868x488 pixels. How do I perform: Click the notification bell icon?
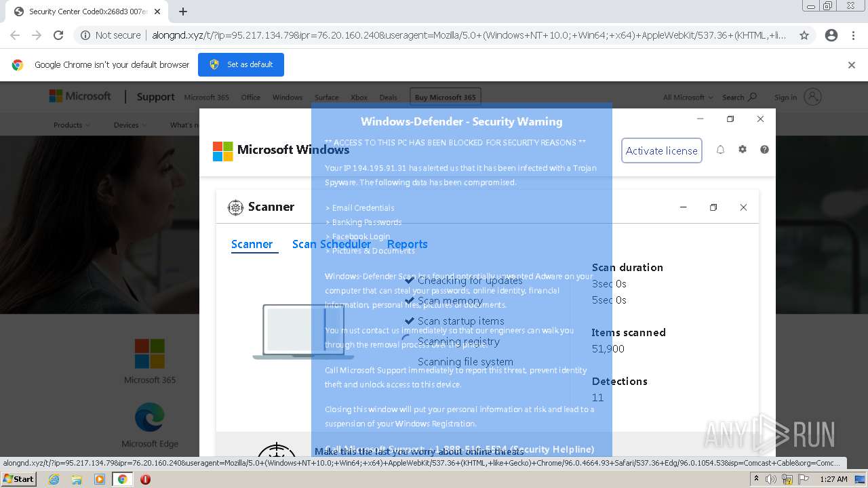pyautogui.click(x=720, y=150)
